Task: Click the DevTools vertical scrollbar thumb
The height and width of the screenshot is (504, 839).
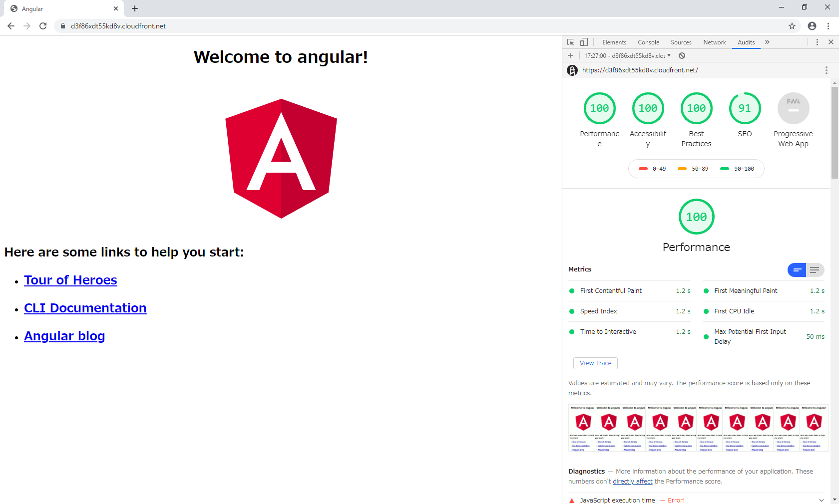Action: (835, 132)
